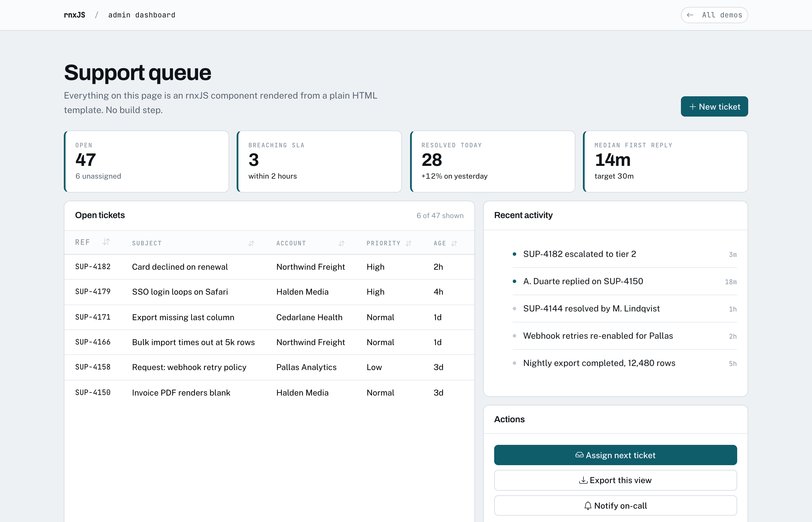Click the AGE column header label
This screenshot has height=522, width=812.
click(440, 243)
